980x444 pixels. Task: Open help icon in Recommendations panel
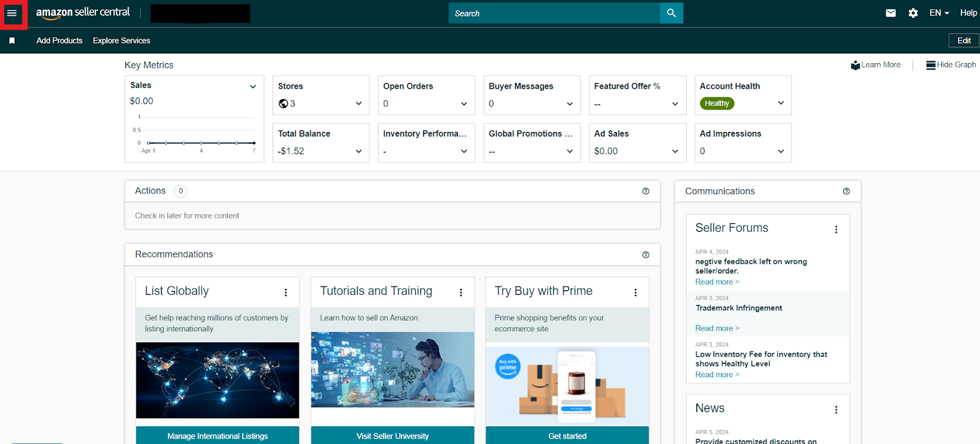646,255
